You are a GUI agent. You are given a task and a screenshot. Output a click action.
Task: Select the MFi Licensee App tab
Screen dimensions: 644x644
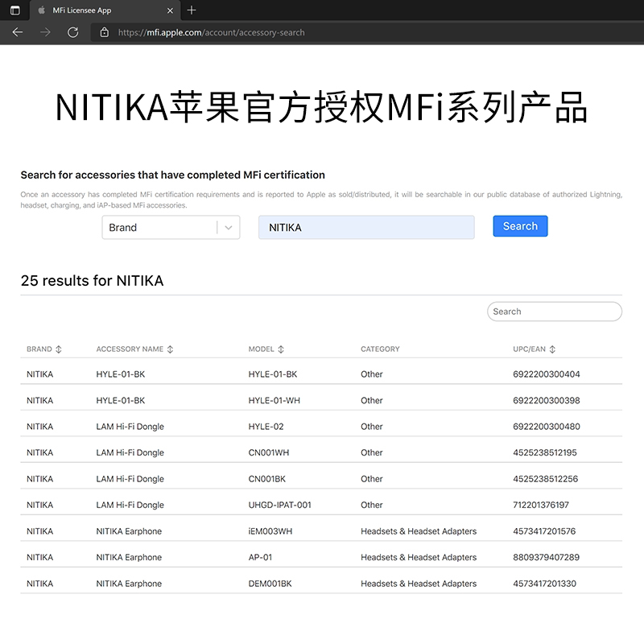[x=105, y=10]
